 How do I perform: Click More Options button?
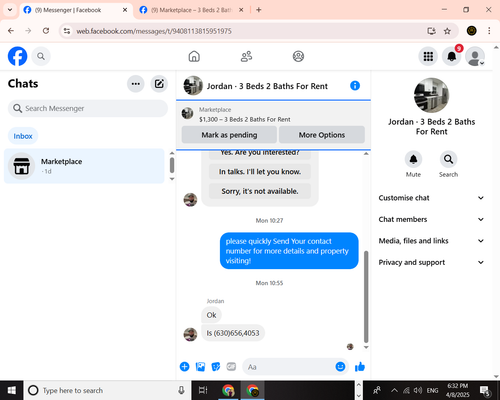[322, 135]
